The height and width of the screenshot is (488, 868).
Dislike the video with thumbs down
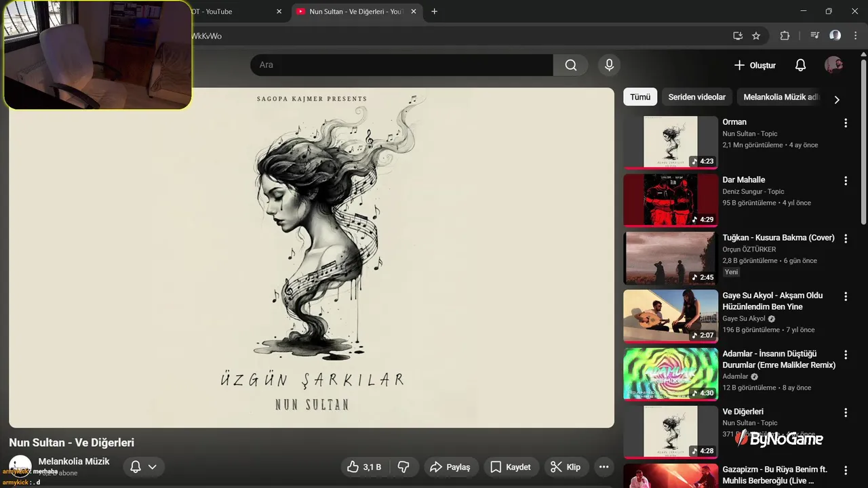coord(403,467)
